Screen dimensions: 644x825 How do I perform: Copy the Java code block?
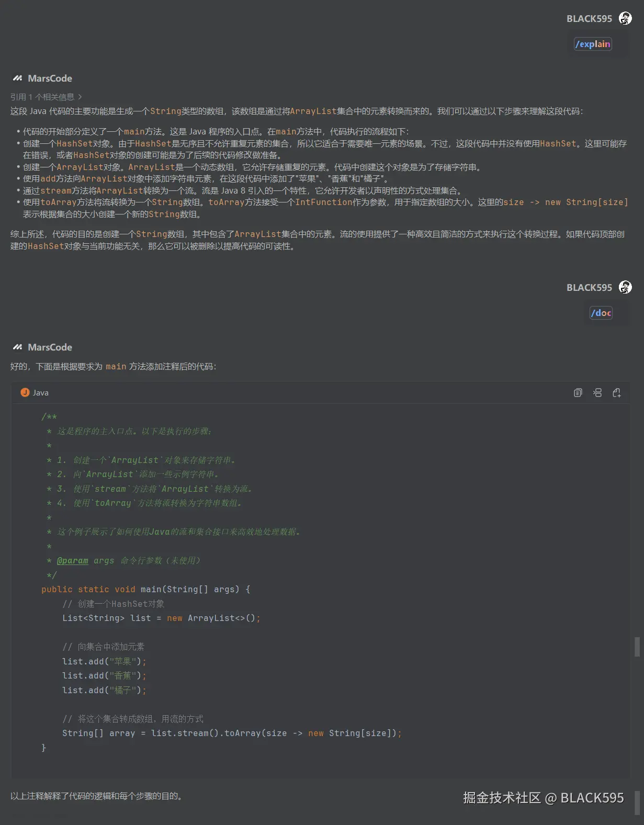coord(578,393)
